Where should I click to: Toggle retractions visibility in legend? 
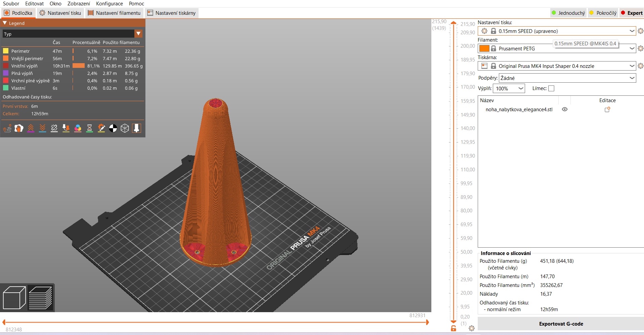coord(31,128)
